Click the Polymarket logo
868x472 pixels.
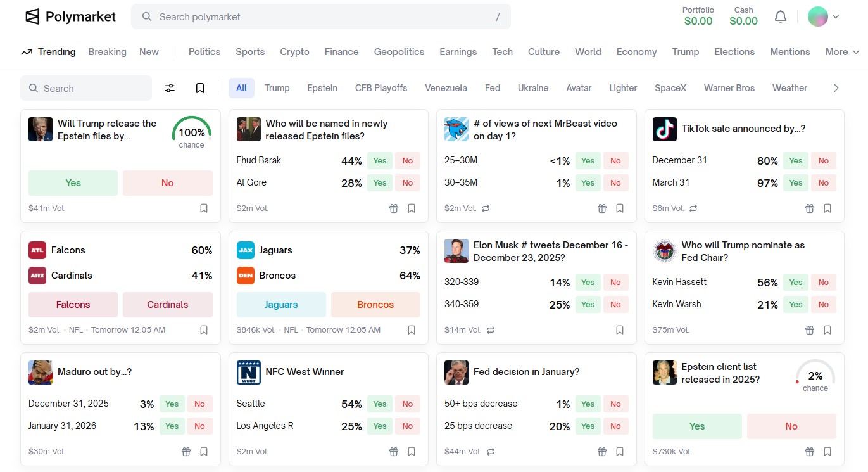click(x=70, y=16)
